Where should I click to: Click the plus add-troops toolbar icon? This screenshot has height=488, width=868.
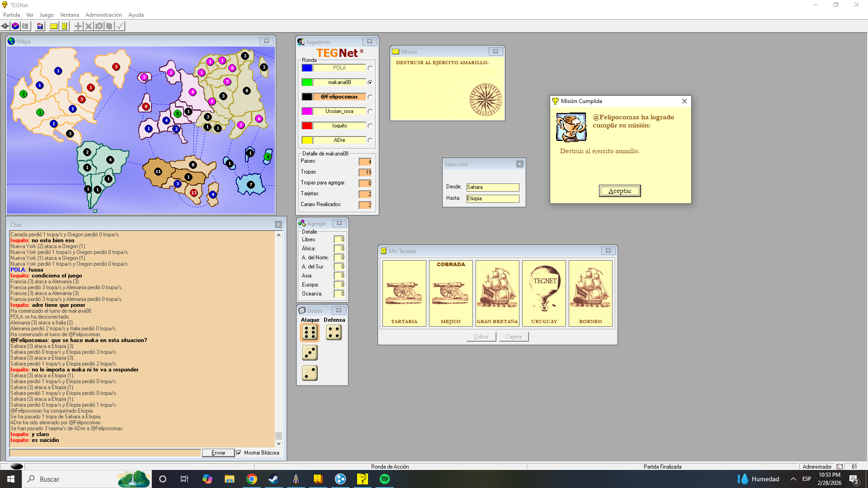[78, 26]
